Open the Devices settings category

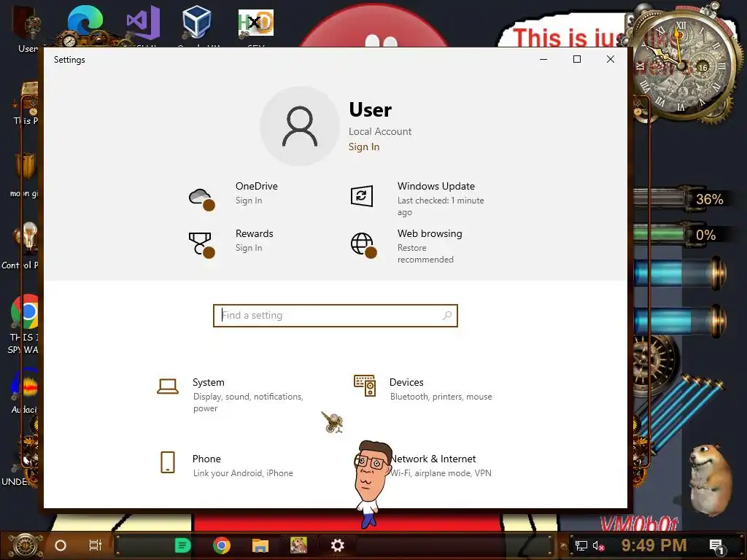pyautogui.click(x=424, y=389)
